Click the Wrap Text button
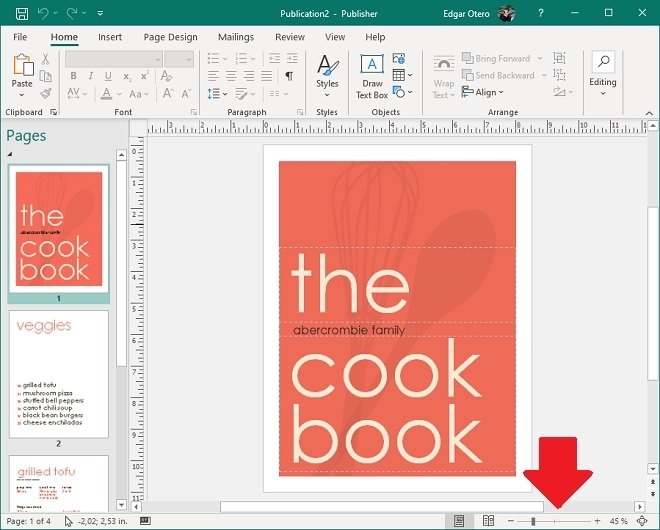The width and height of the screenshot is (660, 530). tap(444, 77)
